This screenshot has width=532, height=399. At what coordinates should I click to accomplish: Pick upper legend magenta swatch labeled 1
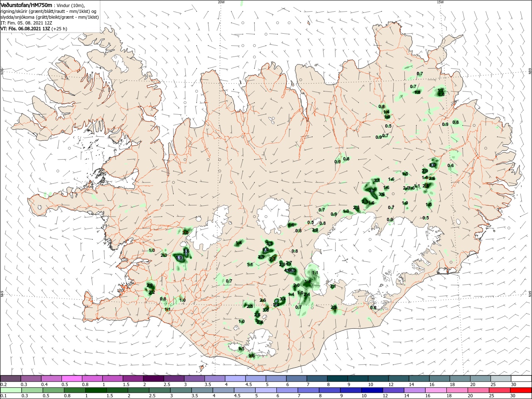pos(113,378)
